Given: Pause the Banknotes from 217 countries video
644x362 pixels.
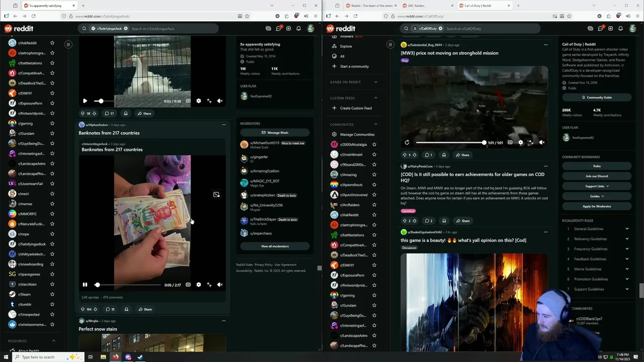Looking at the screenshot, I should pyautogui.click(x=85, y=285).
